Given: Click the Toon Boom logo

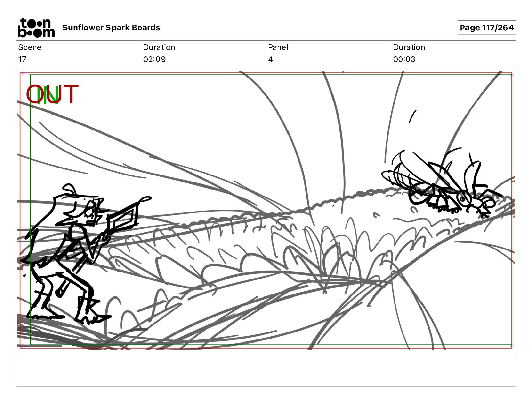Looking at the screenshot, I should tap(36, 28).
